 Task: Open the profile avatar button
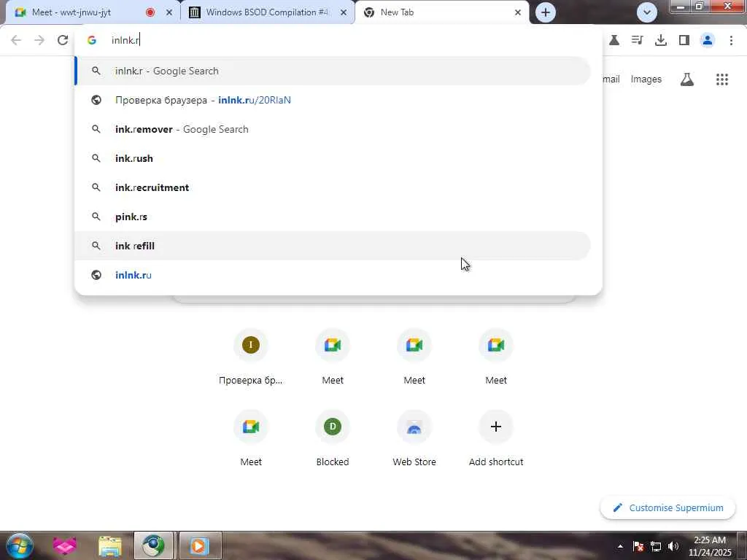[x=708, y=40]
